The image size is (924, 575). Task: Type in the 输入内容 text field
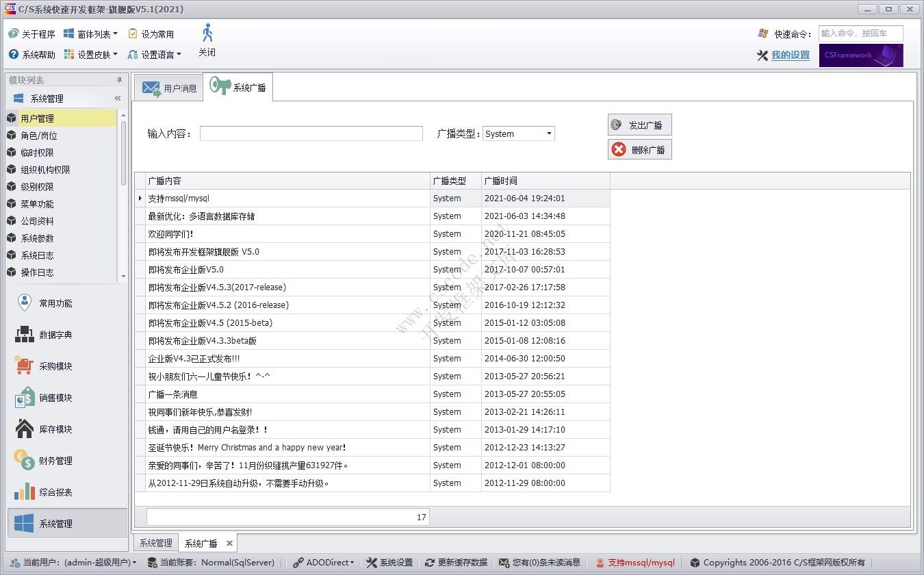pyautogui.click(x=310, y=133)
